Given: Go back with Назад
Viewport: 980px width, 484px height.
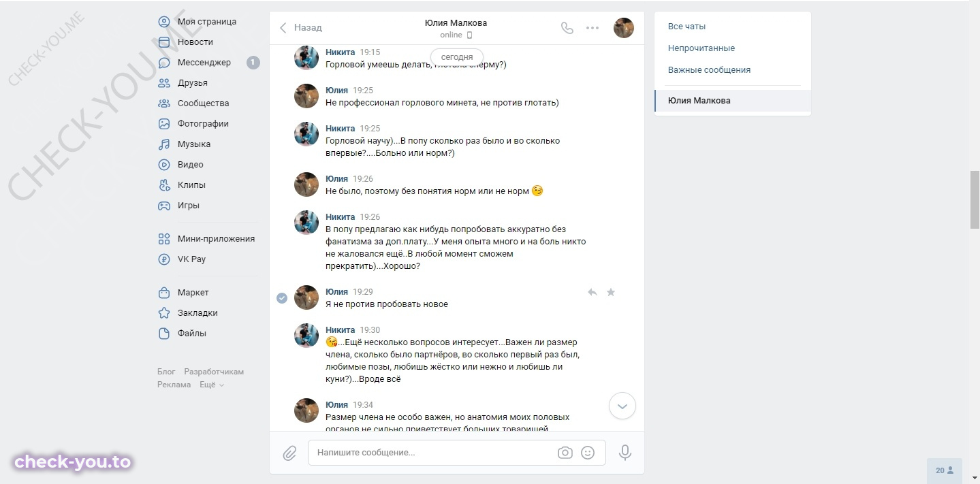Looking at the screenshot, I should click(x=300, y=28).
